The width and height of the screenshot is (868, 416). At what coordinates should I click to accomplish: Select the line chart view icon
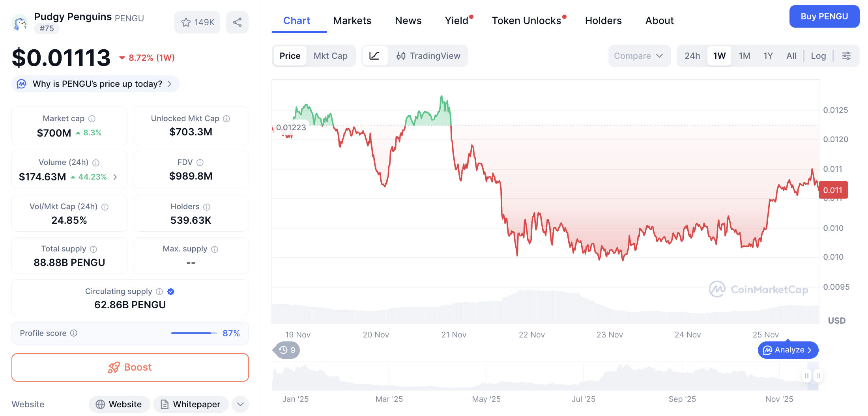(374, 56)
